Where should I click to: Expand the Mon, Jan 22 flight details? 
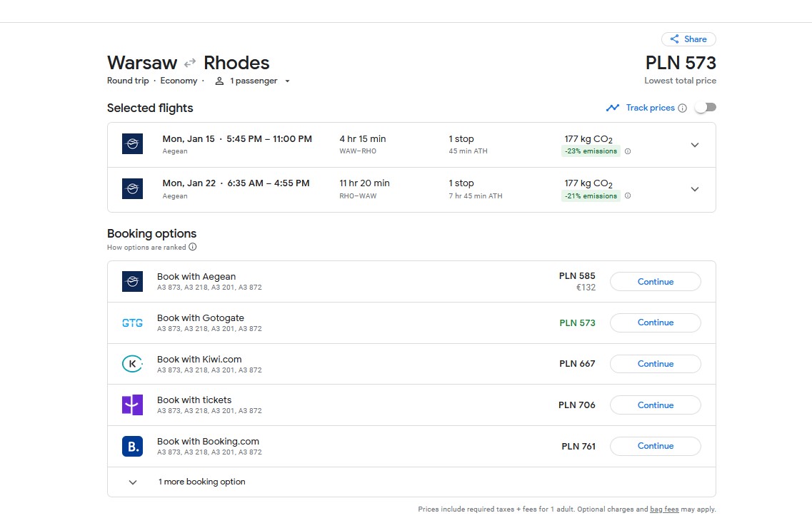point(695,189)
